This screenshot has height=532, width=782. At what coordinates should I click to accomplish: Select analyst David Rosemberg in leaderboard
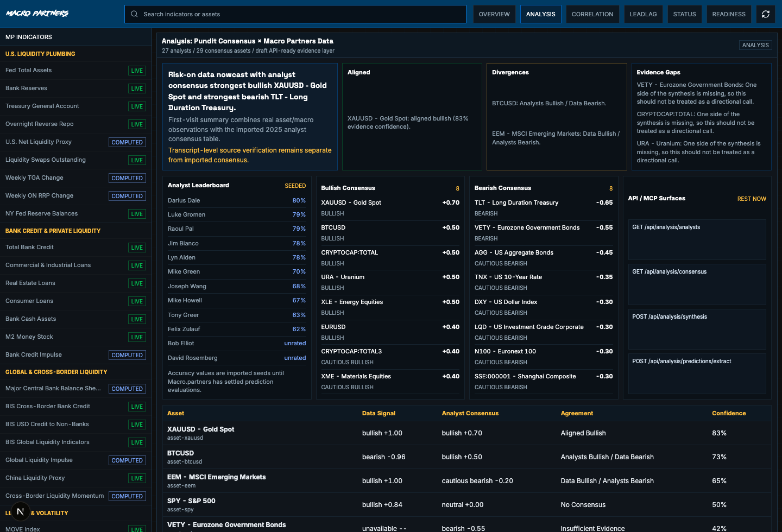click(x=237, y=358)
